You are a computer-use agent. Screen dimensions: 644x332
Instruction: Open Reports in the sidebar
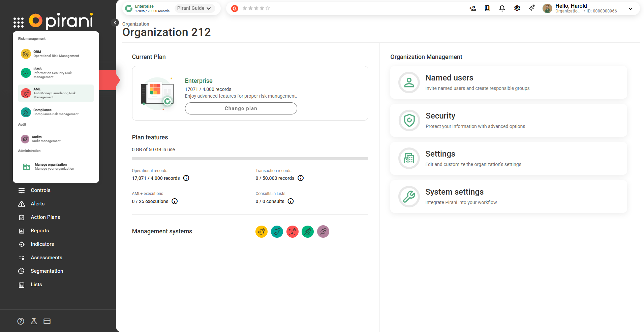40,231
